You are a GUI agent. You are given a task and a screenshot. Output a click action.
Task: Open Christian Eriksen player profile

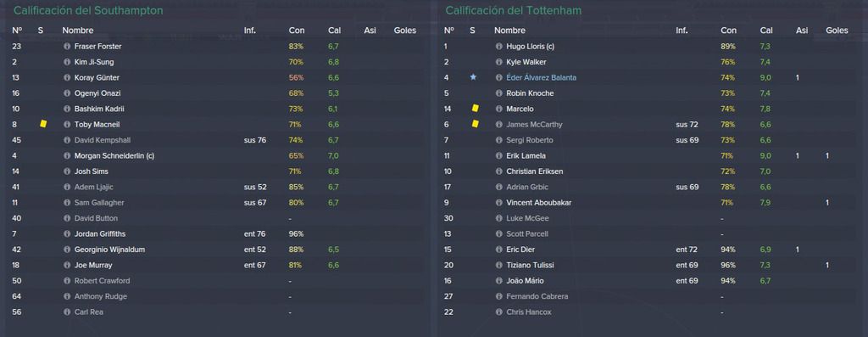534,171
